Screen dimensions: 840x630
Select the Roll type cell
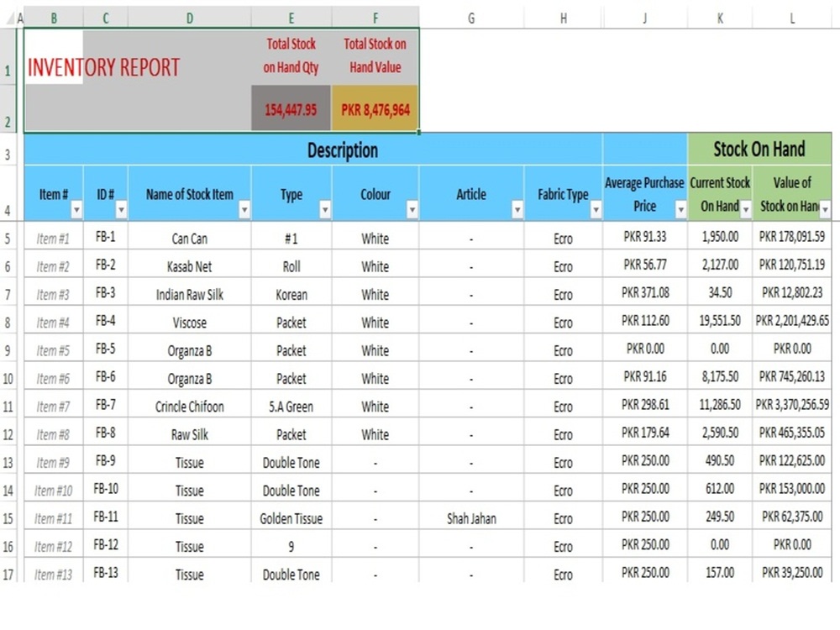click(291, 264)
